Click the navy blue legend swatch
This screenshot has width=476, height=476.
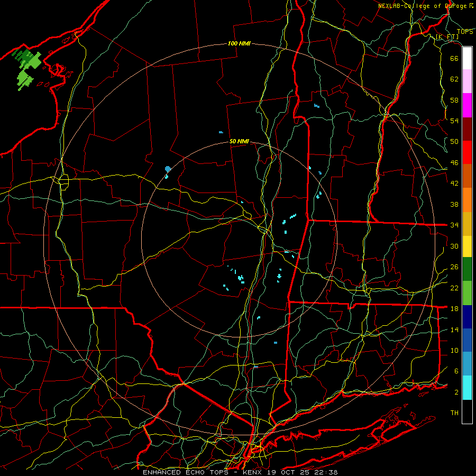(x=467, y=317)
